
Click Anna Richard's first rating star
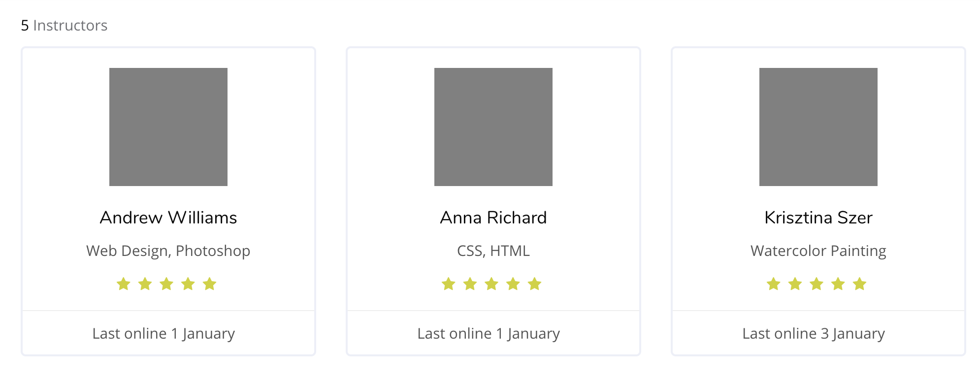click(x=449, y=284)
